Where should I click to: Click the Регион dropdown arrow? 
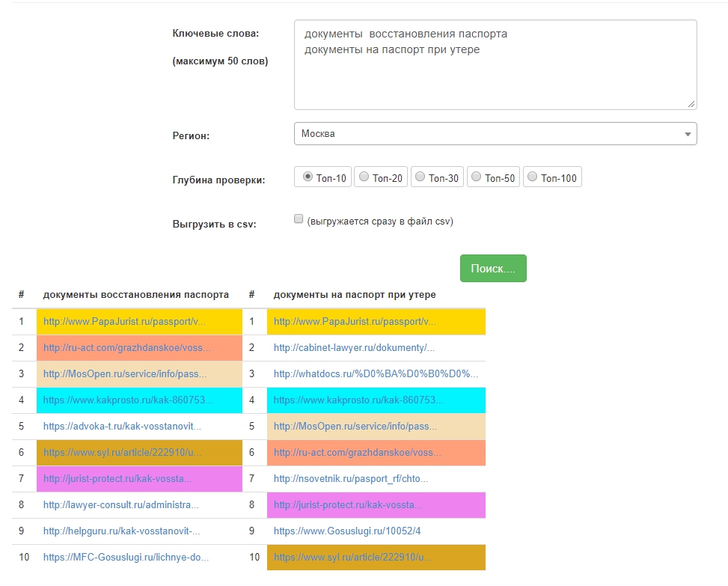pos(687,134)
